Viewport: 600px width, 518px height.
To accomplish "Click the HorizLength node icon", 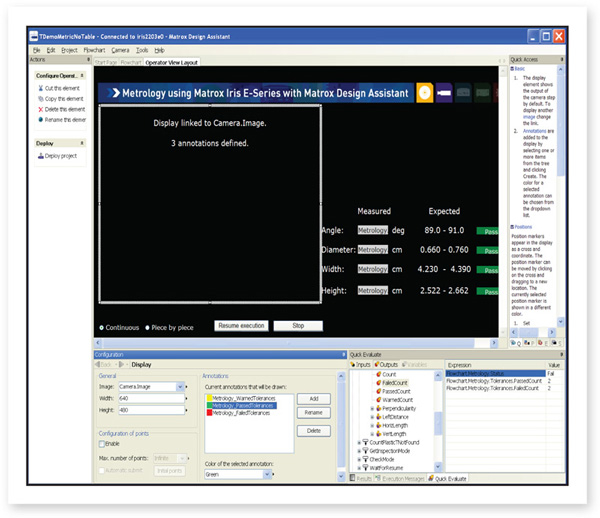I will (379, 425).
